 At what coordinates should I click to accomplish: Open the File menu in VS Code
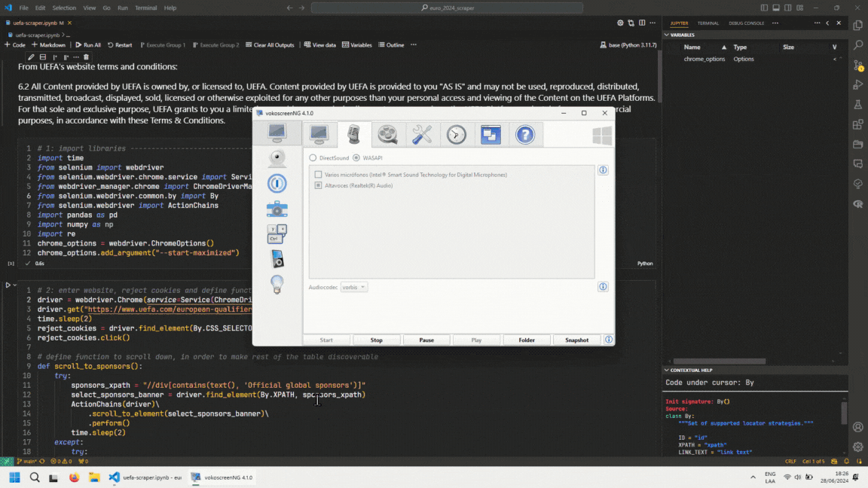(24, 8)
